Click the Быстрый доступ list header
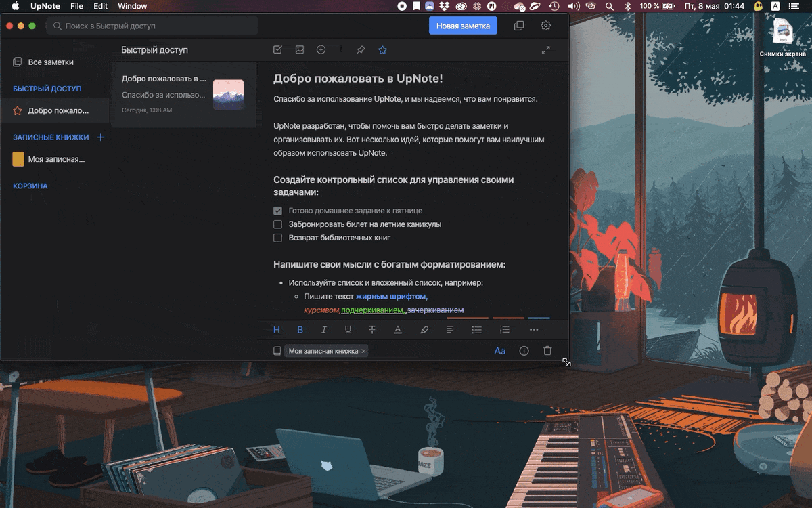The image size is (812, 508). coord(154,50)
